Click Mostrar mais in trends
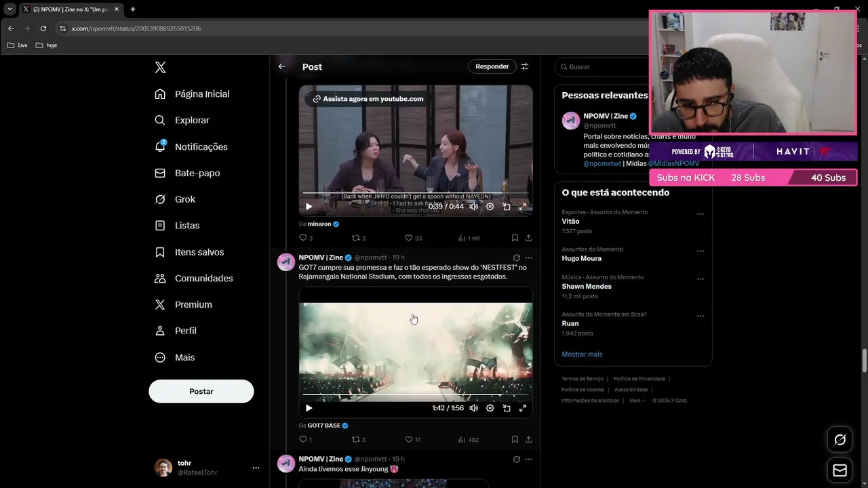This screenshot has width=868, height=488. [x=582, y=354]
